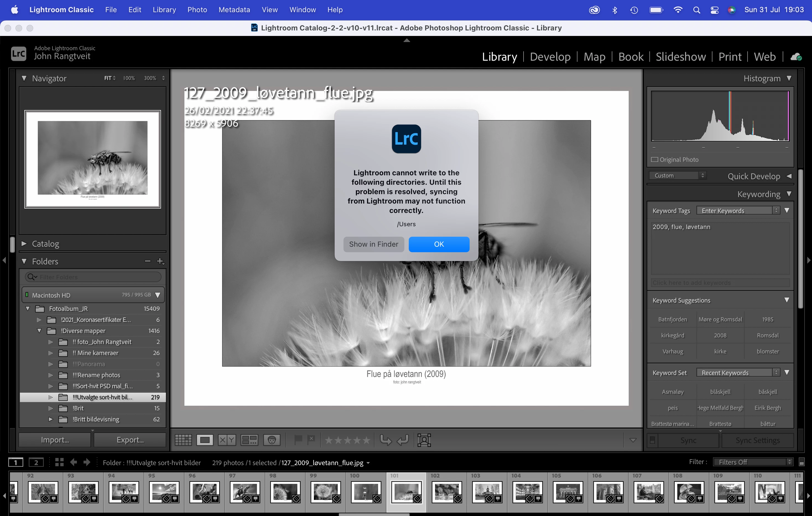Screen dimensions: 812x516
Task: Open People view face icon
Action: [272, 440]
